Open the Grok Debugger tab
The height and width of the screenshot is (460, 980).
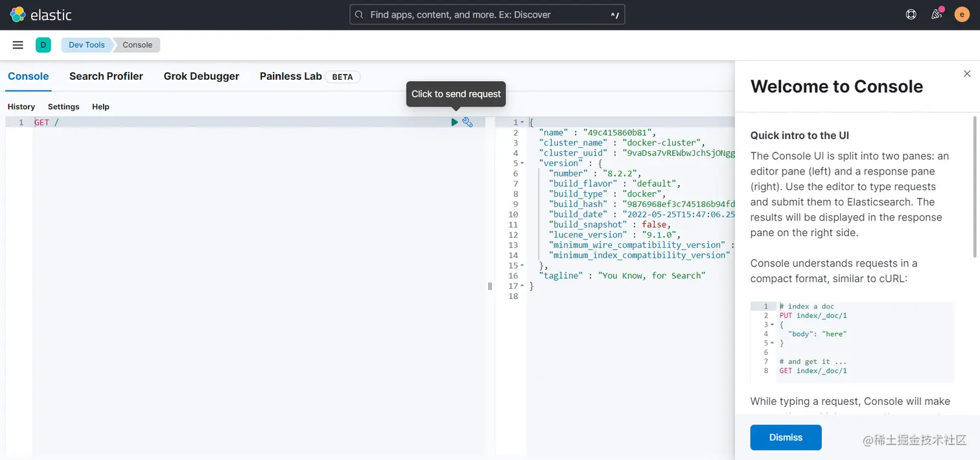202,76
